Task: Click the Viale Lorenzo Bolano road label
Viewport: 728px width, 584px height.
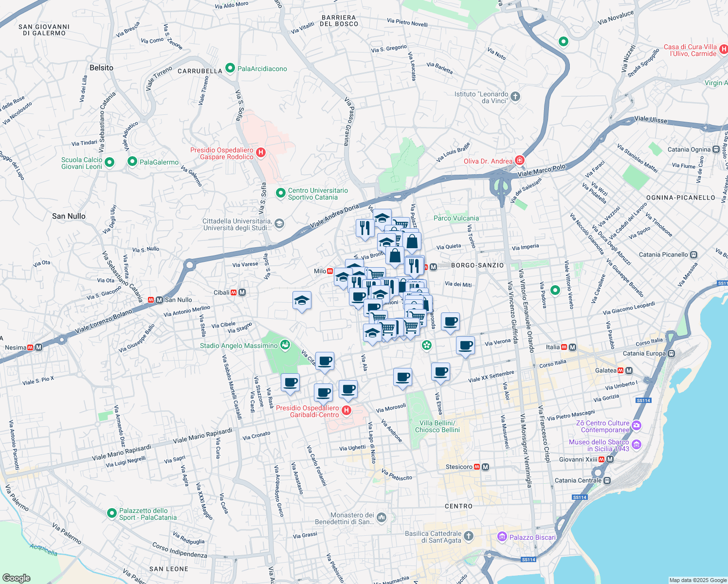Action: coord(103,322)
